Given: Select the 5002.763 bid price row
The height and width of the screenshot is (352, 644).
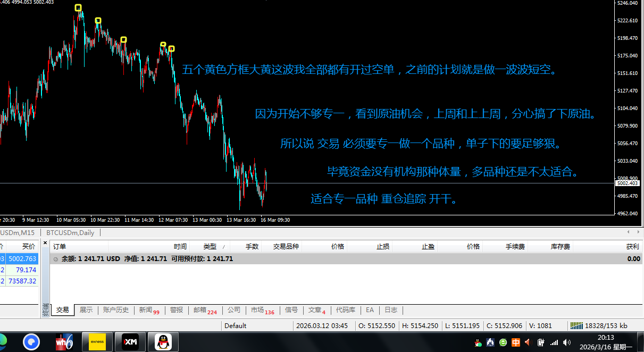Looking at the screenshot, I should 22,259.
